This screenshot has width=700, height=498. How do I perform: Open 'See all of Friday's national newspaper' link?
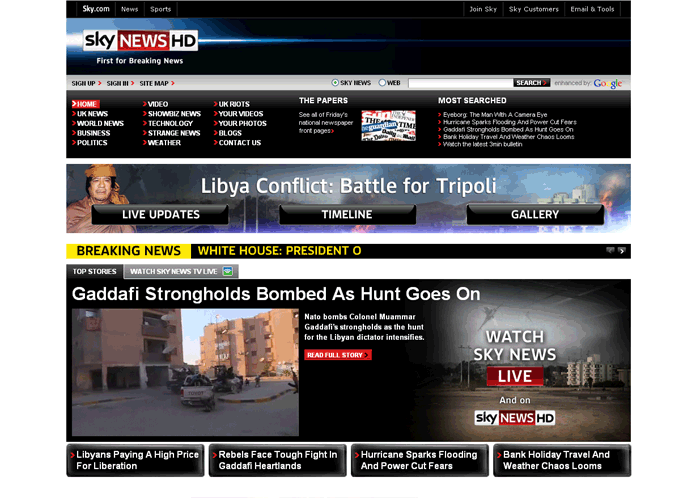point(325,123)
